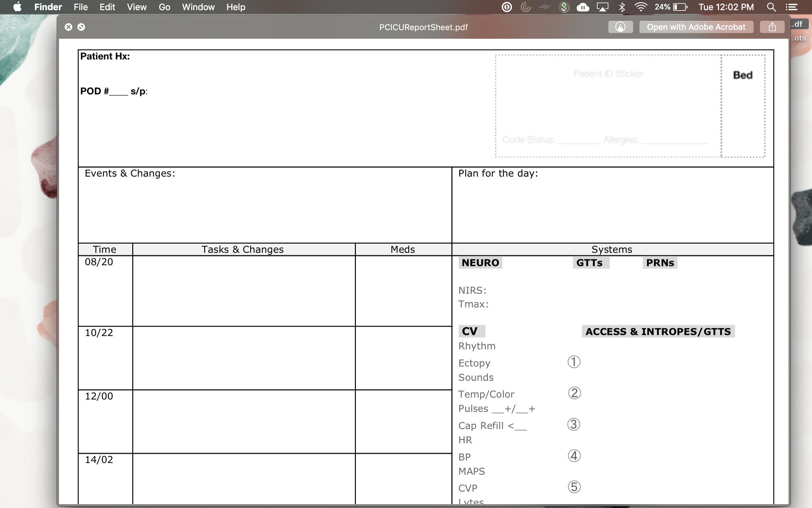
Task: Click the cloud sync menu bar icon
Action: pos(583,7)
